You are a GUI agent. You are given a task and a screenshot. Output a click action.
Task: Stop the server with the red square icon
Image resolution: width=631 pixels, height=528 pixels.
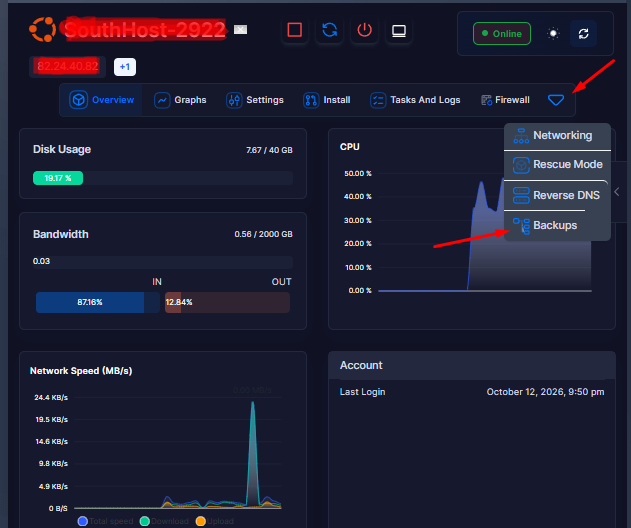pos(295,30)
